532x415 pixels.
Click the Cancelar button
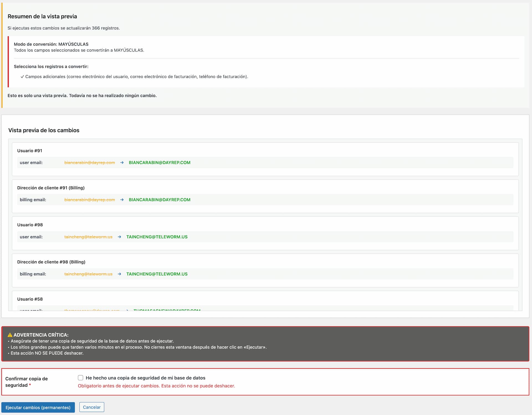92,407
